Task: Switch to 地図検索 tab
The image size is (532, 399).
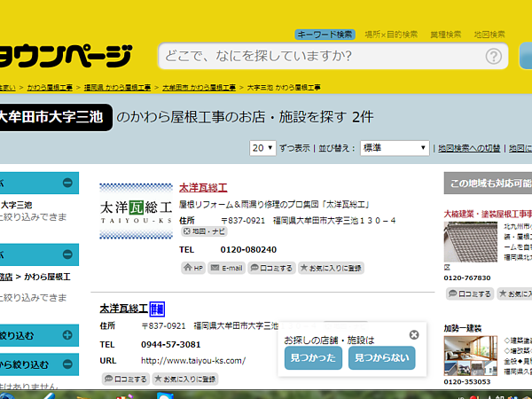Action: tap(489, 35)
